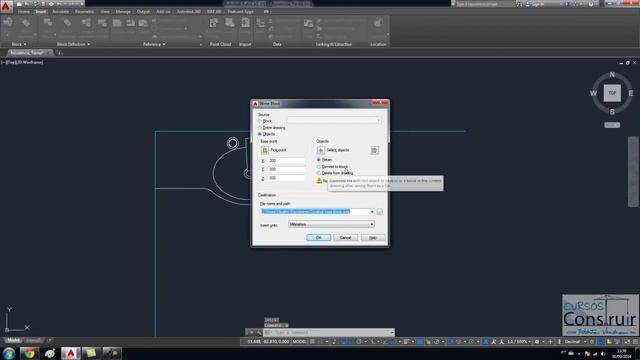Image resolution: width=640 pixels, height=360 pixels.
Task: Click the Select objects button
Action: point(321,150)
